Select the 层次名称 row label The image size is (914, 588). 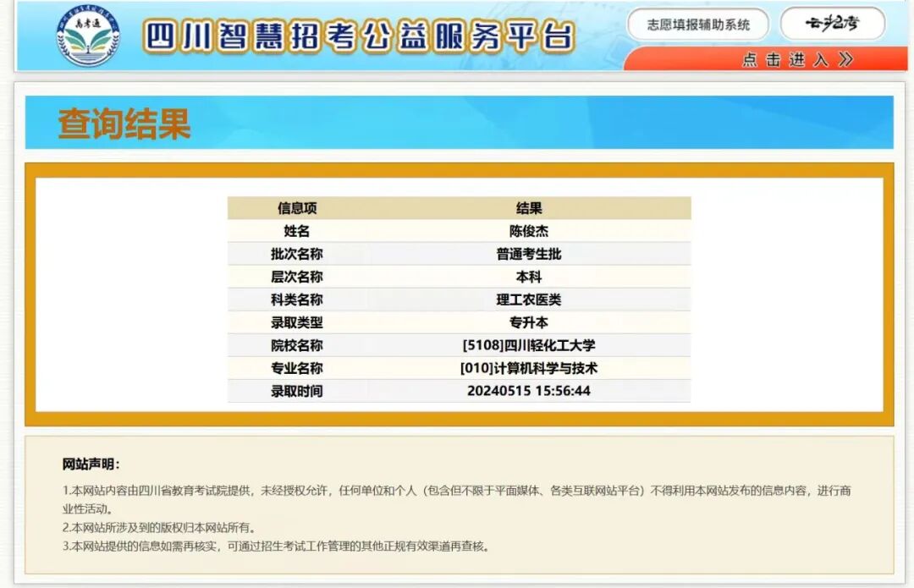pyautogui.click(x=297, y=277)
